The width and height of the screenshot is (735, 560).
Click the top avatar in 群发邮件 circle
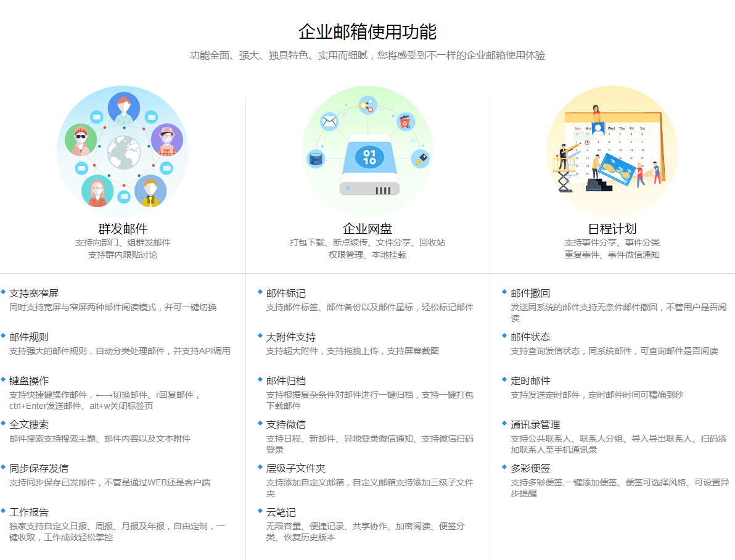click(x=124, y=108)
